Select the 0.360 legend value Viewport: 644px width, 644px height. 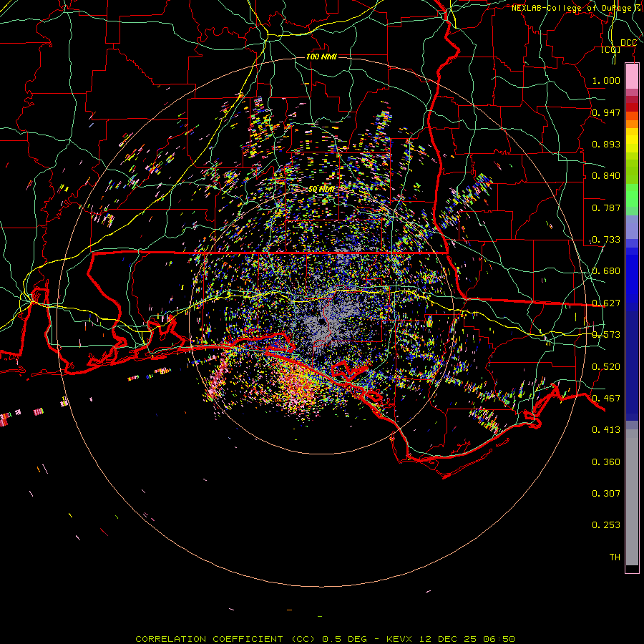[606, 462]
